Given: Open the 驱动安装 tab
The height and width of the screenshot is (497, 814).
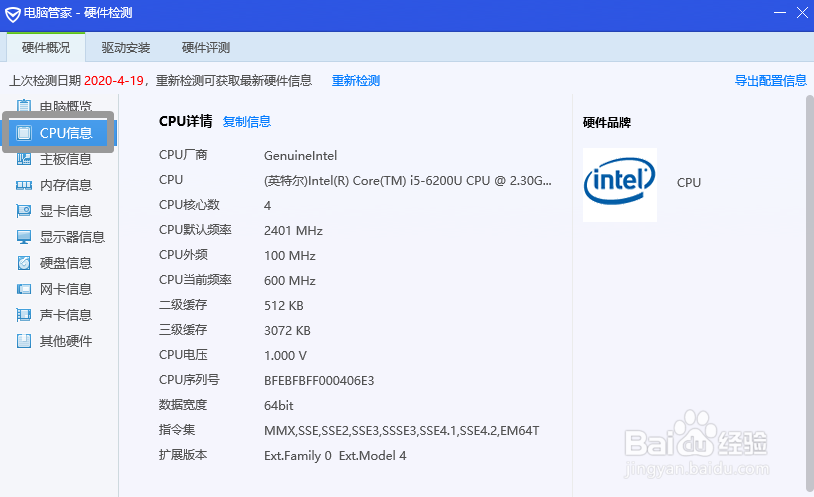Looking at the screenshot, I should [126, 47].
